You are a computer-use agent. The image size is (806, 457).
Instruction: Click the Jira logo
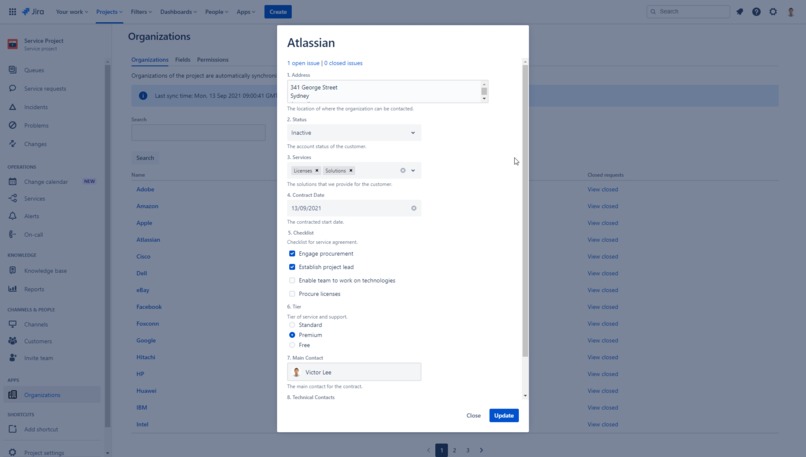coord(33,11)
